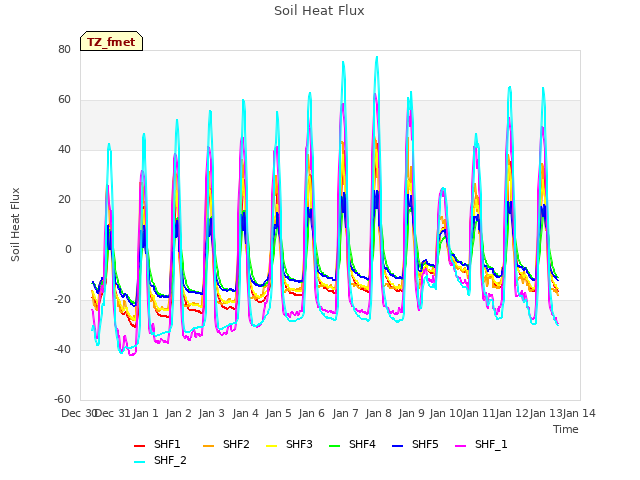
Task: Click the Jan 4 x-axis label
Action: 246,413
